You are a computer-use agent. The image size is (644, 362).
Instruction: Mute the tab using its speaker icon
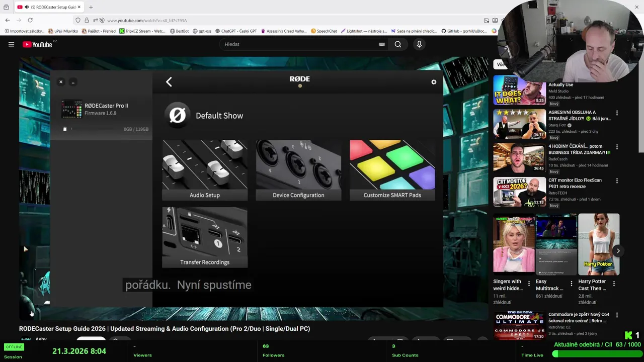(x=26, y=7)
